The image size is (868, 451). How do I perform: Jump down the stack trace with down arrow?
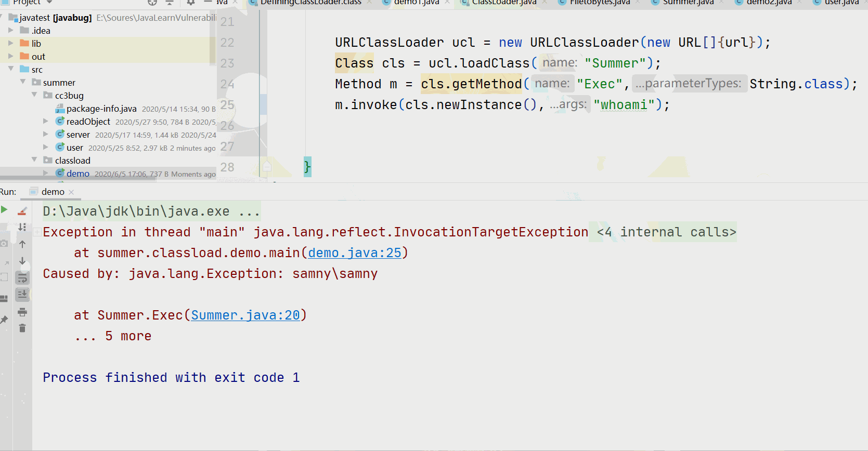[x=22, y=261]
